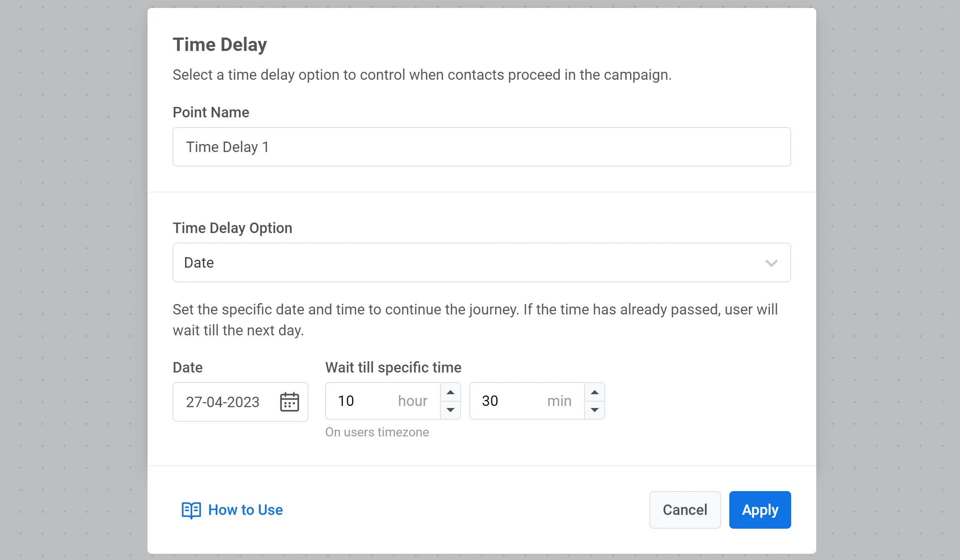Viewport: 960px width, 560px height.
Task: Open the How to Use link
Action: click(x=245, y=510)
